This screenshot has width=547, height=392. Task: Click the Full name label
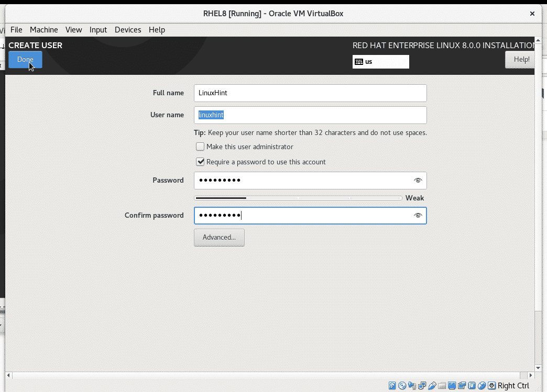(168, 93)
